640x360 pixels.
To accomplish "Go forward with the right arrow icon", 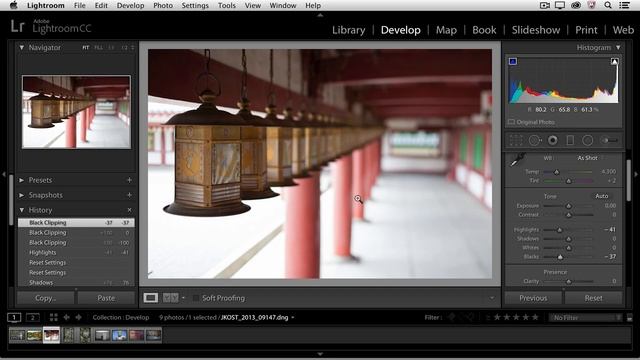I will [78, 317].
